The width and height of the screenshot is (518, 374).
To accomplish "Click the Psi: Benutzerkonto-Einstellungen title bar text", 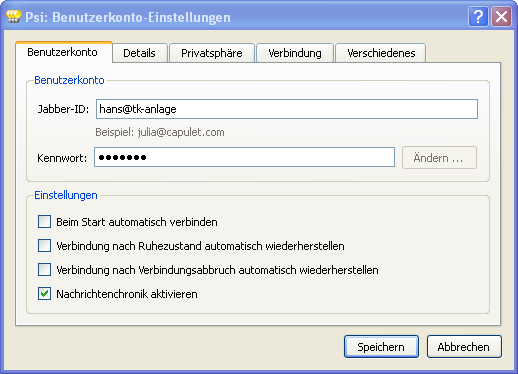I will (x=128, y=17).
